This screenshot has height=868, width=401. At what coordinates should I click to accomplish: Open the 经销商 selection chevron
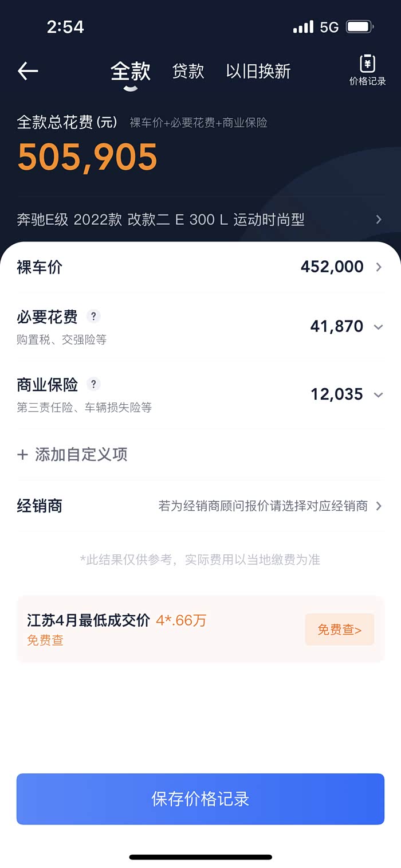379,506
